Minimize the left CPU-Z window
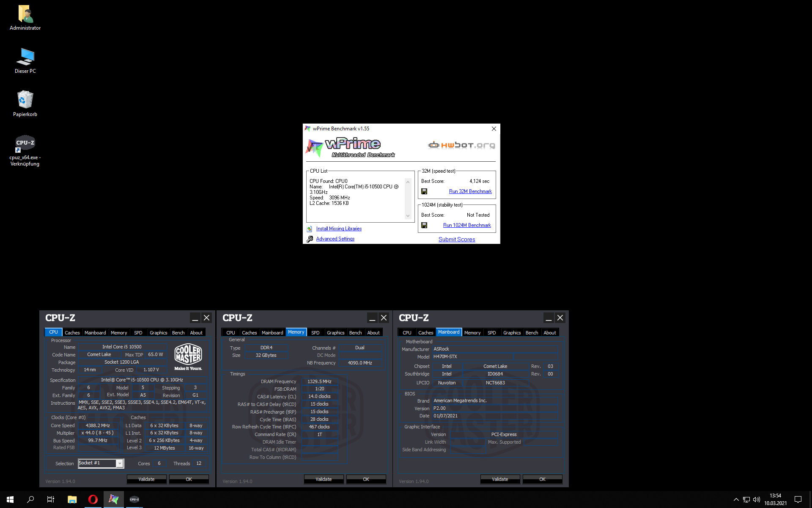 195,318
